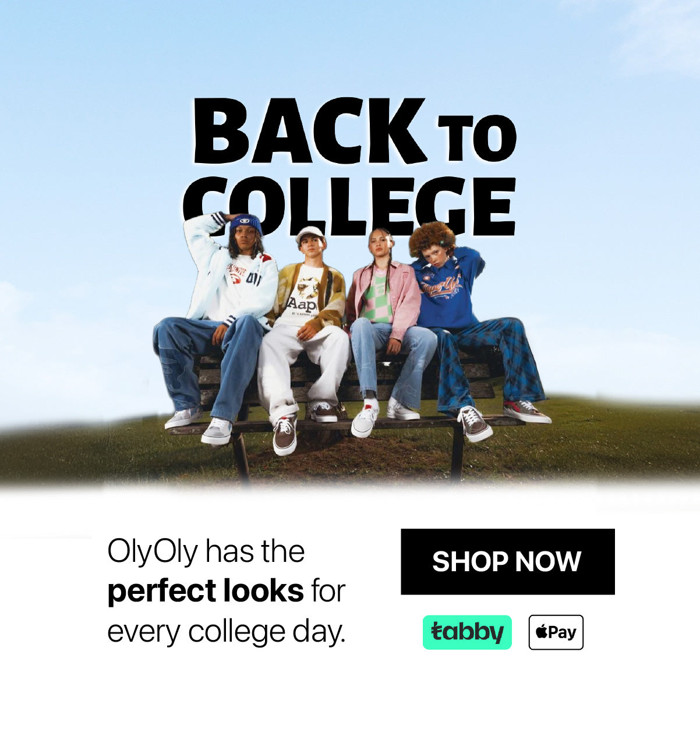Click the word BACK in the headline

(x=309, y=132)
